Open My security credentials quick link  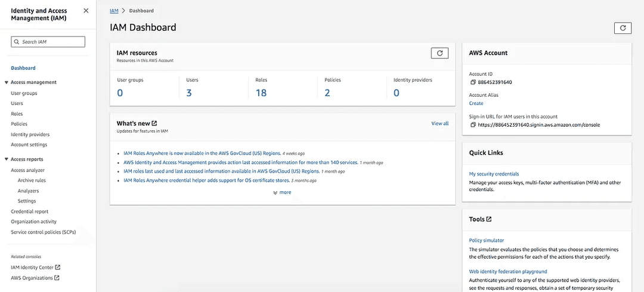[x=494, y=174]
